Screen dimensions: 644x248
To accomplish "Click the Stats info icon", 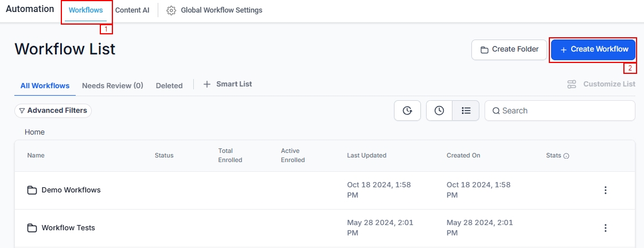I will pyautogui.click(x=567, y=156).
